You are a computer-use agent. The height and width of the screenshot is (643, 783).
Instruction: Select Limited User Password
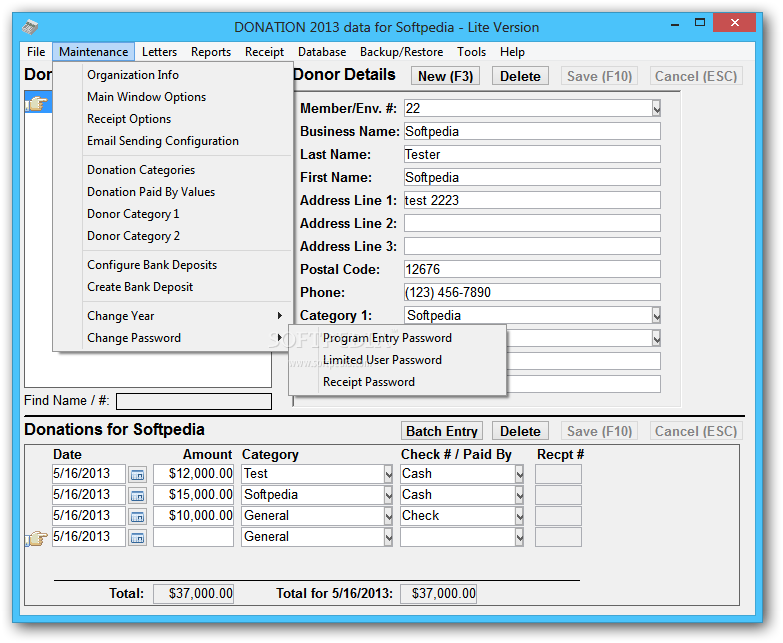click(x=397, y=360)
